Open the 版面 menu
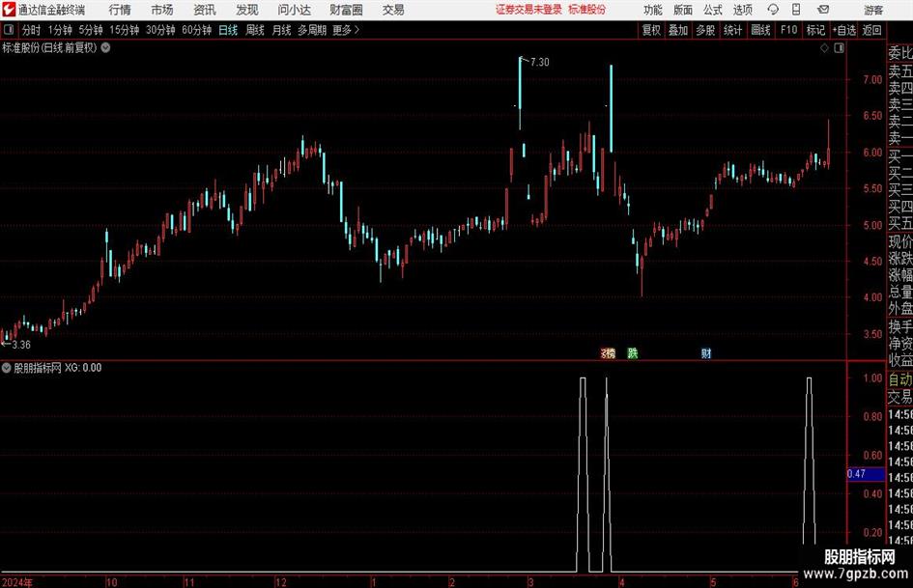Image resolution: width=913 pixels, height=588 pixels. coord(683,10)
